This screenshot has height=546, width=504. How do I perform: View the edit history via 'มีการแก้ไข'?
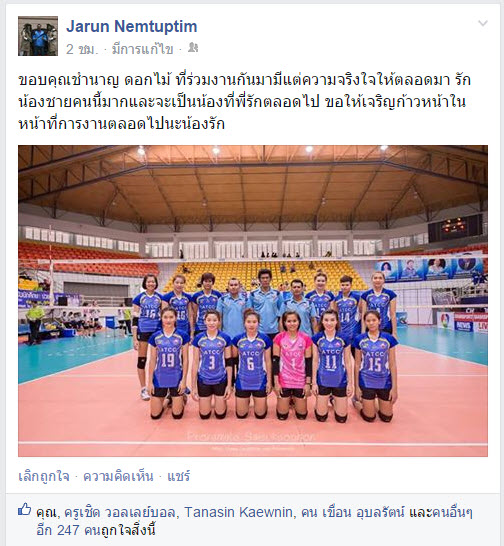142,49
